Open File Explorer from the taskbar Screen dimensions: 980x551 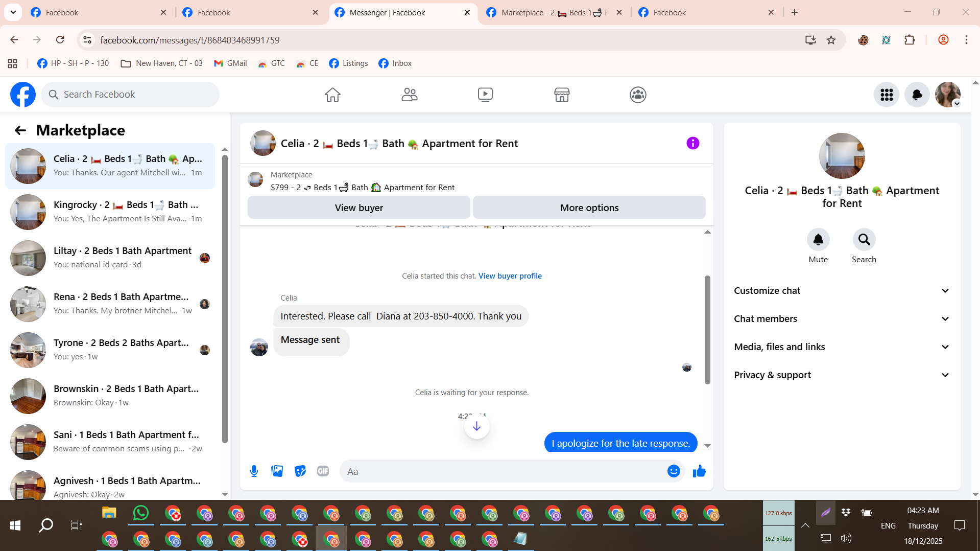tap(109, 513)
